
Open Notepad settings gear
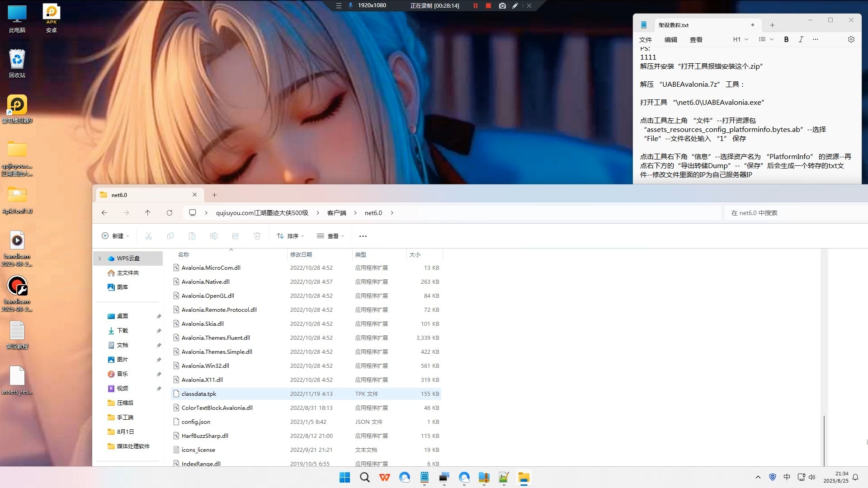point(851,39)
